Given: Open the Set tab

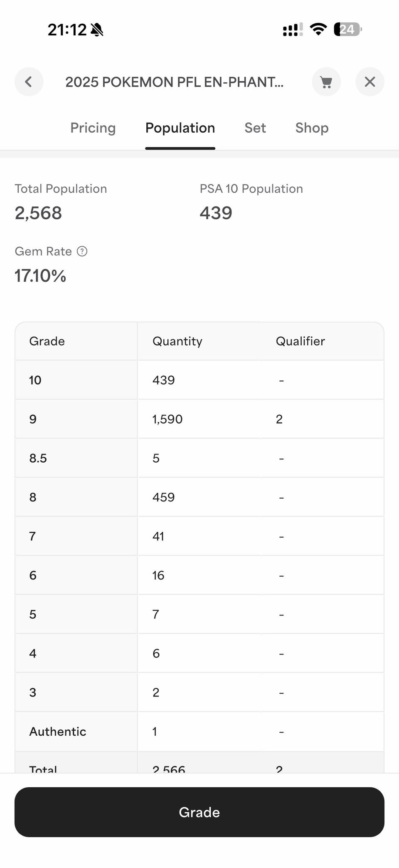Looking at the screenshot, I should [x=255, y=128].
